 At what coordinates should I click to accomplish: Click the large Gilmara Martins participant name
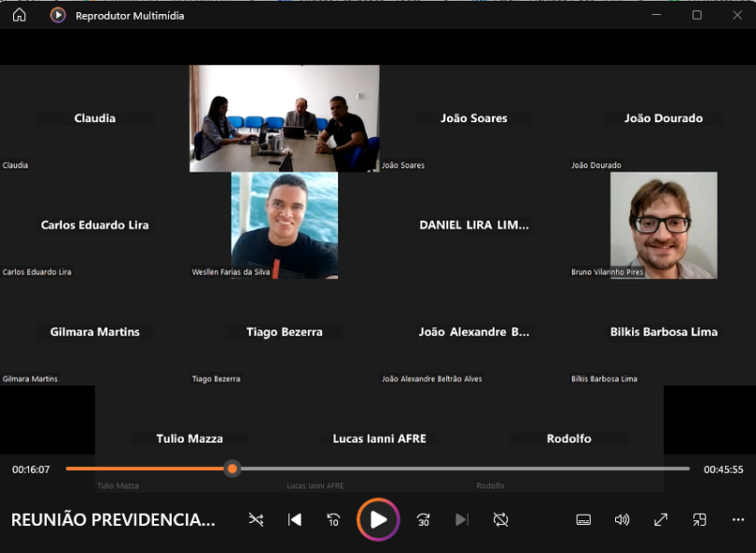(95, 332)
